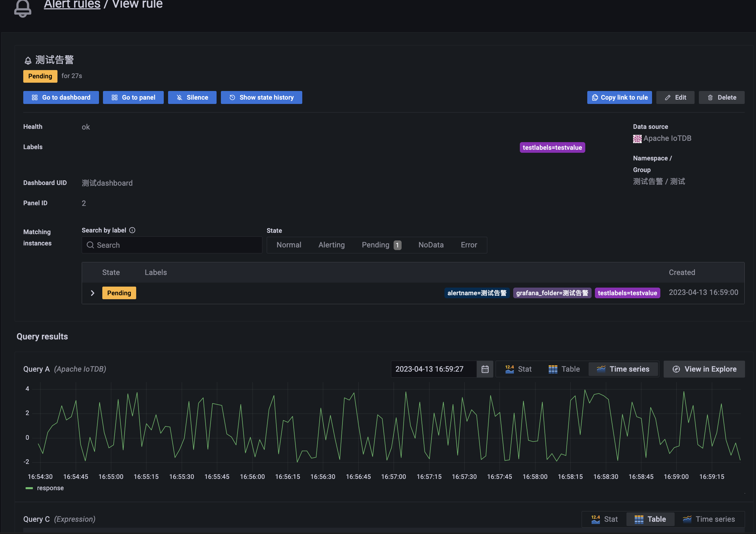The width and height of the screenshot is (756, 534).
Task: Click Copy link to rule button
Action: click(619, 97)
